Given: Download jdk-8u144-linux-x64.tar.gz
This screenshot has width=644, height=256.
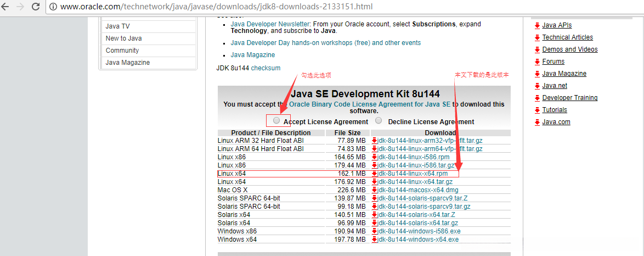Looking at the screenshot, I should point(415,182).
